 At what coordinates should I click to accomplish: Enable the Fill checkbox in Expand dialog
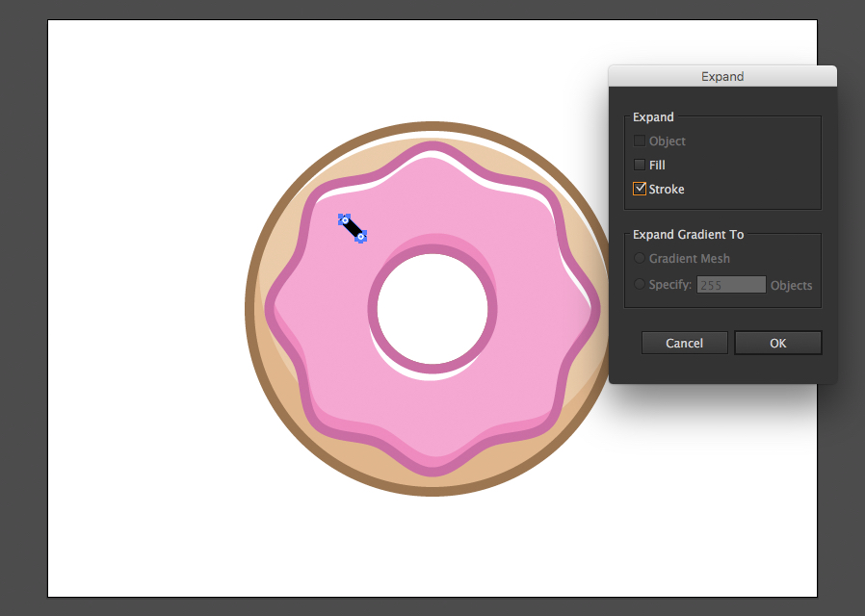(x=640, y=165)
